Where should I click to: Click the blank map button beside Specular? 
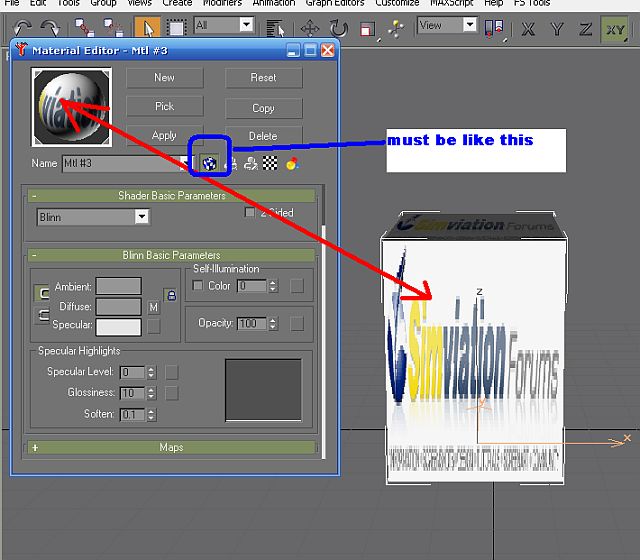[x=153, y=326]
